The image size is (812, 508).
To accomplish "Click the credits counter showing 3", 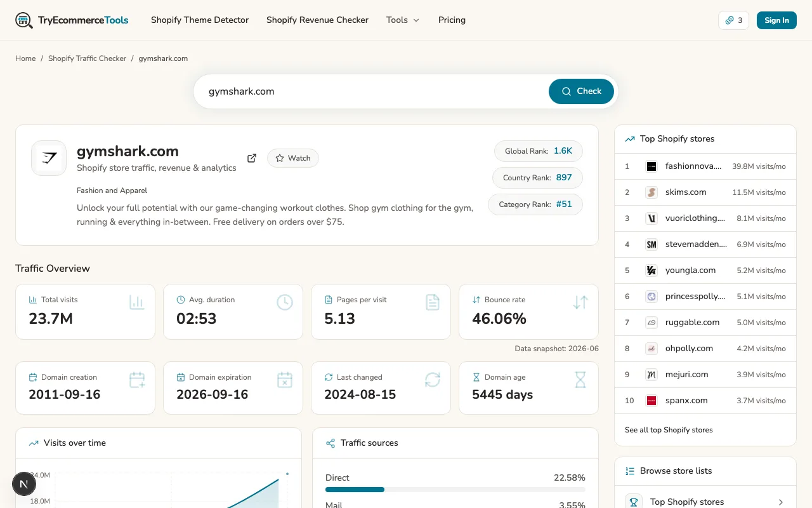I will pos(733,20).
